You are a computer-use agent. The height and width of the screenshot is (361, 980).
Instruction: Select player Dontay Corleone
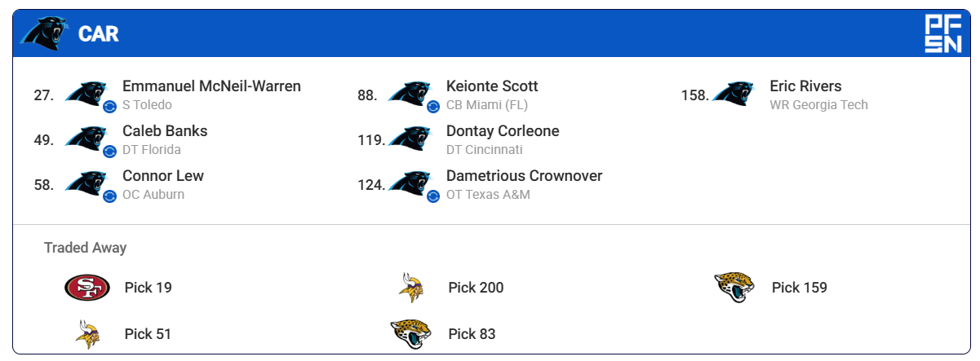point(503,131)
